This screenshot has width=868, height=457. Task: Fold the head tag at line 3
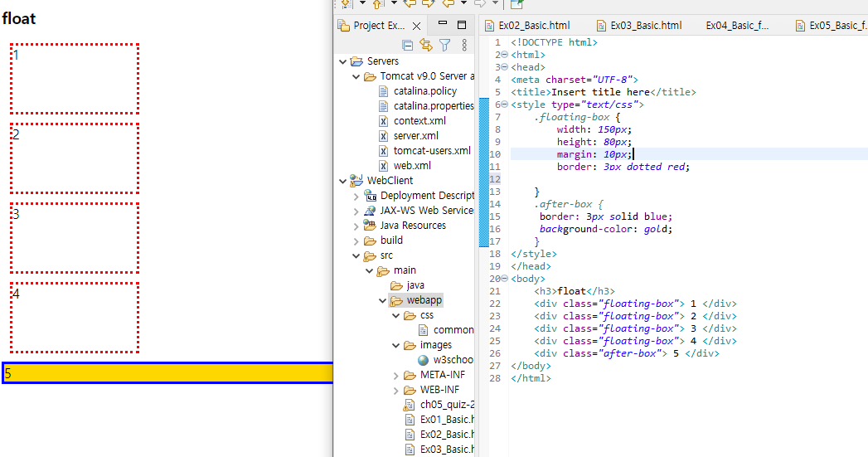[x=504, y=67]
